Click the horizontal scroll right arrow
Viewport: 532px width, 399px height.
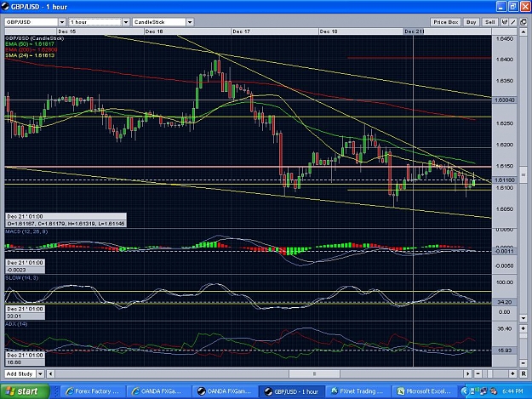[468, 374]
